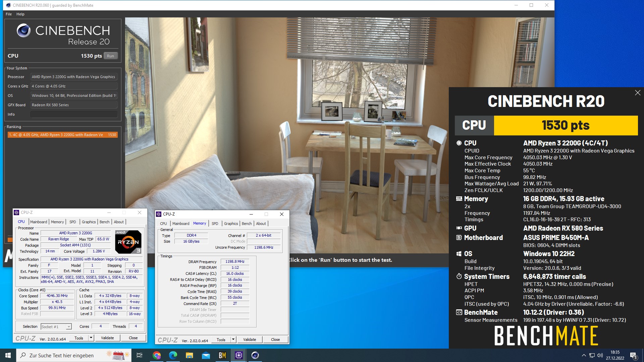Viewport: 644px width, 362px height.
Task: Show hidden tray icons chevron
Action: [x=584, y=355]
